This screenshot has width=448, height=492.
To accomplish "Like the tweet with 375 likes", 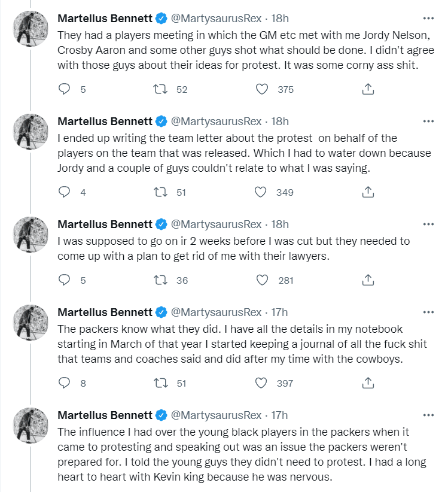I will click(x=261, y=89).
